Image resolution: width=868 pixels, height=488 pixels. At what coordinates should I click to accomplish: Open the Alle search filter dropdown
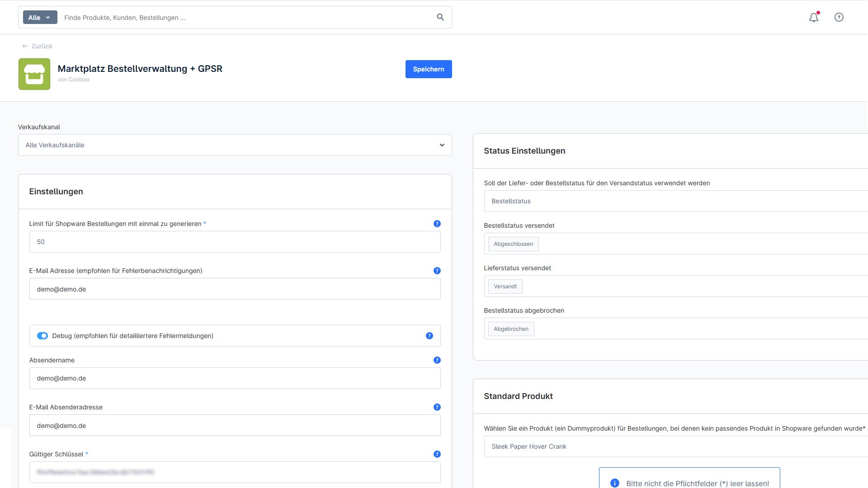pyautogui.click(x=40, y=17)
